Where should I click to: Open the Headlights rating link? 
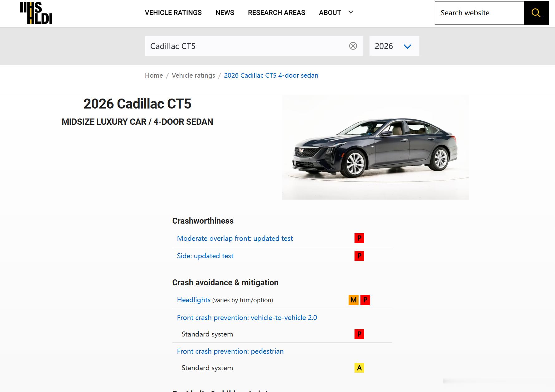click(x=194, y=300)
